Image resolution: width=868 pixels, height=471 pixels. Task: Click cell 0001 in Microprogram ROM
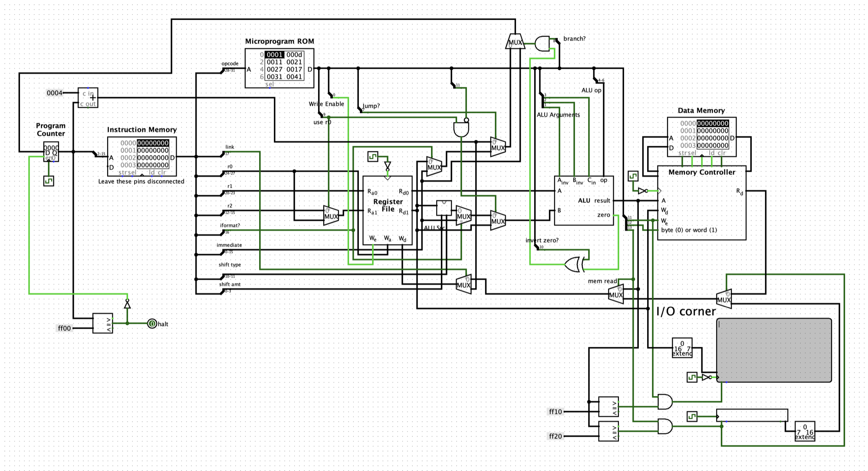(x=275, y=55)
